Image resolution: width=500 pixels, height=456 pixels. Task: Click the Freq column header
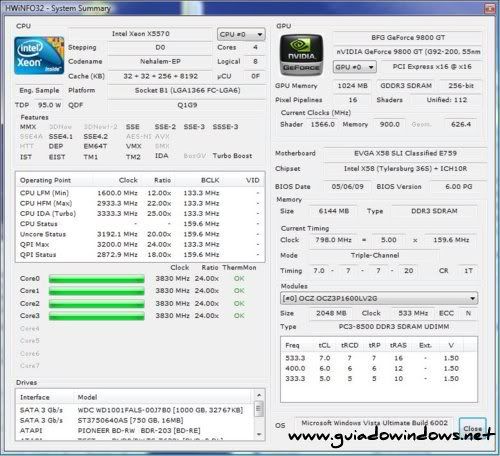coord(297,346)
